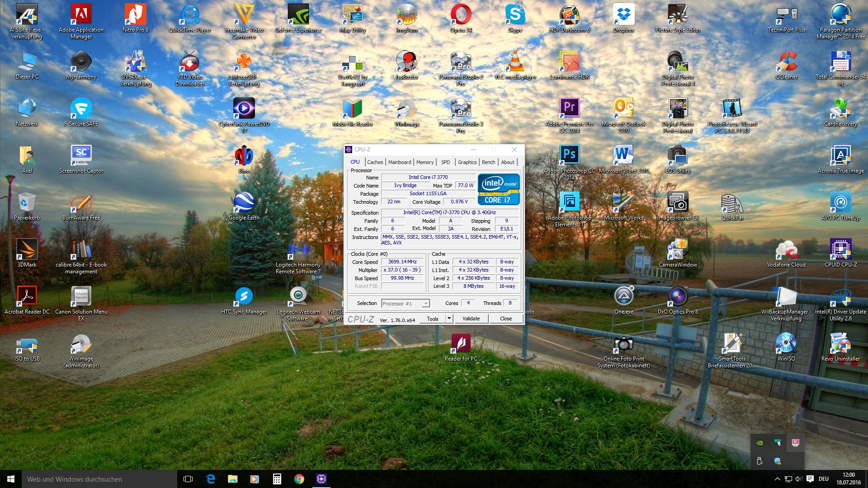Click the Validate button
The image size is (868, 488).
click(x=471, y=319)
